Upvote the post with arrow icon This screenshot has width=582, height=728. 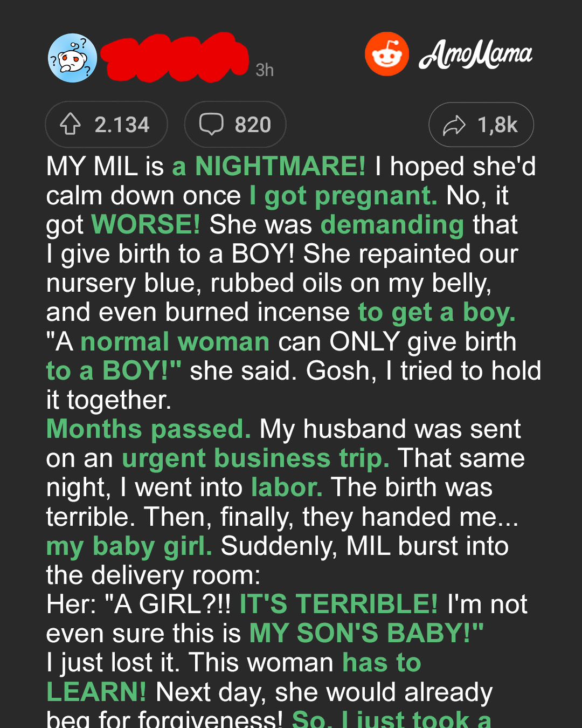71,124
